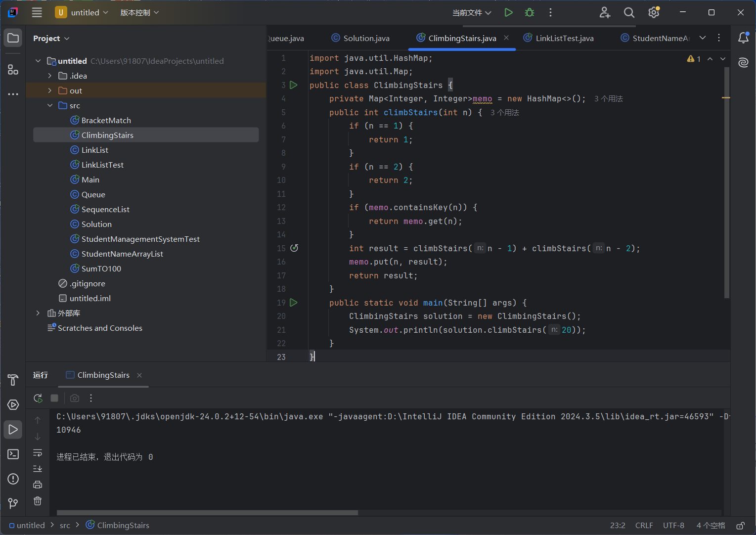Open the Services tool window icon

tap(13, 404)
